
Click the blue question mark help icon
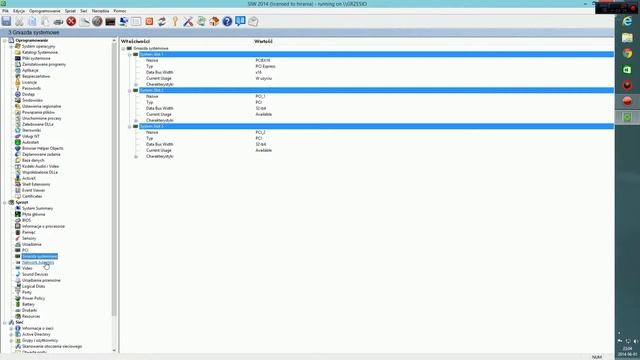pos(227,21)
